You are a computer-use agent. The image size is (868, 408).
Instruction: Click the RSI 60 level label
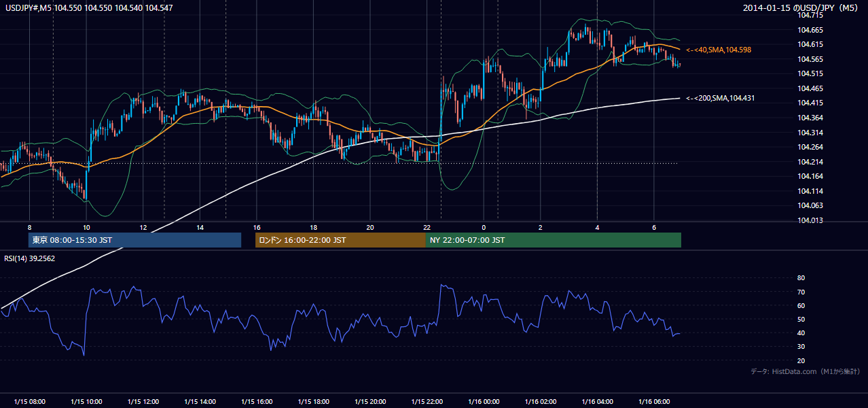point(801,305)
